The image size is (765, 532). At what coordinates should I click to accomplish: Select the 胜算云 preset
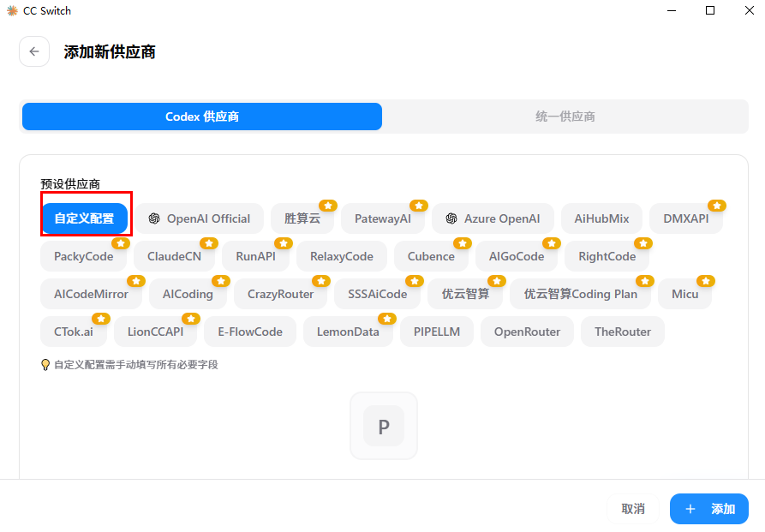click(302, 218)
